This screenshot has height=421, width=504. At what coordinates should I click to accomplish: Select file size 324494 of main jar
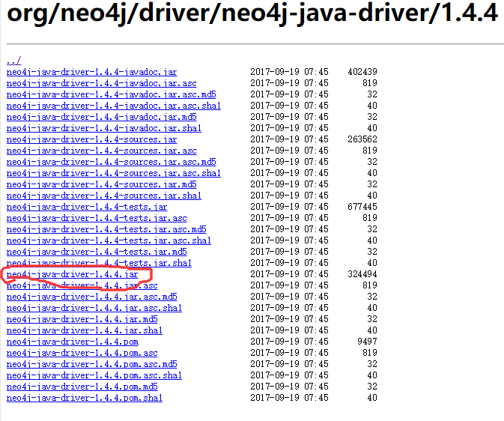point(362,274)
